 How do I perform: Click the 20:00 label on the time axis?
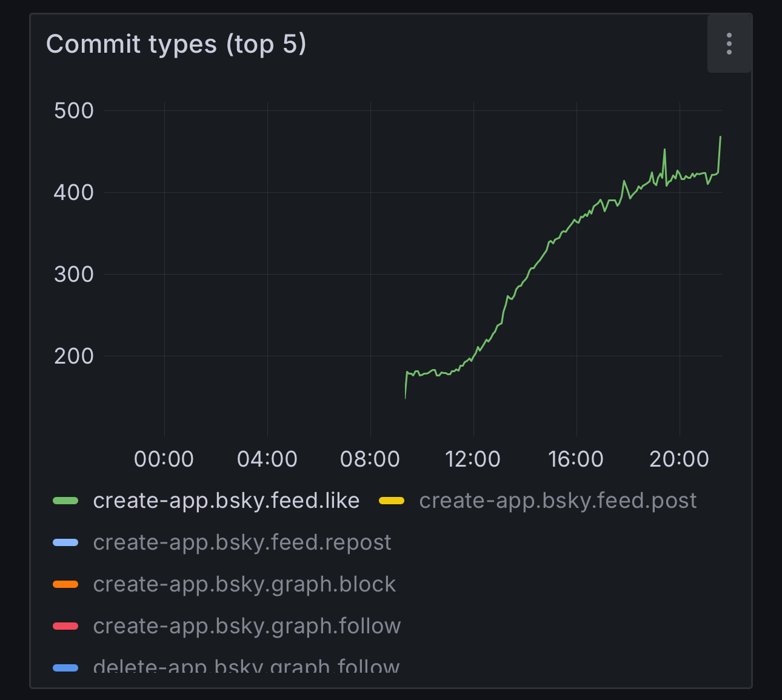point(679,459)
